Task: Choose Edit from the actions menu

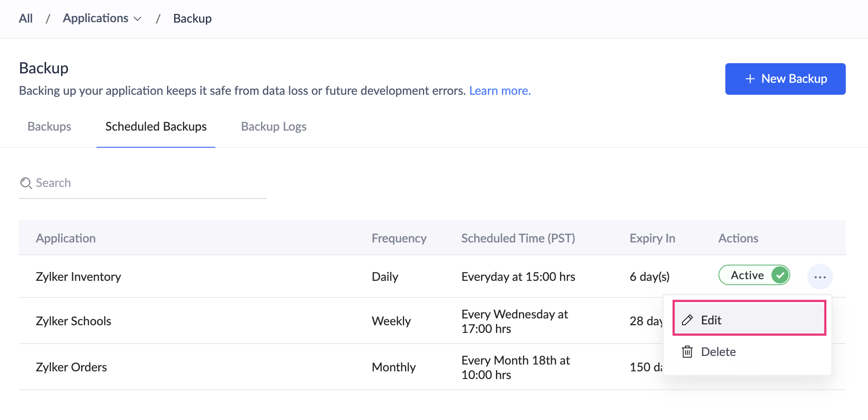Action: pyautogui.click(x=710, y=320)
